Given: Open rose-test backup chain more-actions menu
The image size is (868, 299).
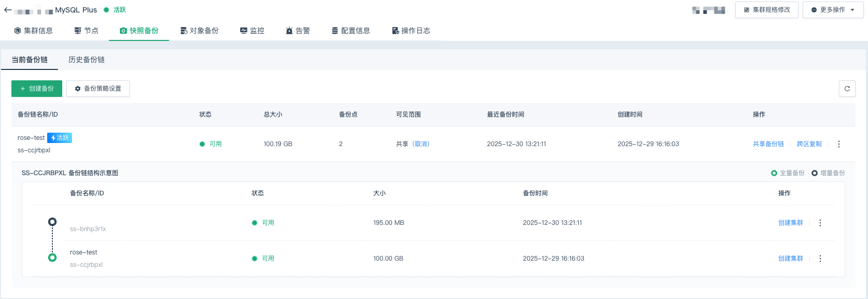Looking at the screenshot, I should pyautogui.click(x=838, y=144).
